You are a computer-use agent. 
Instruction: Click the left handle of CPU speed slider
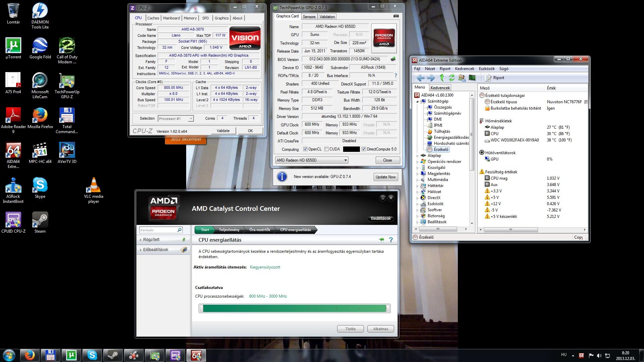[x=201, y=308]
